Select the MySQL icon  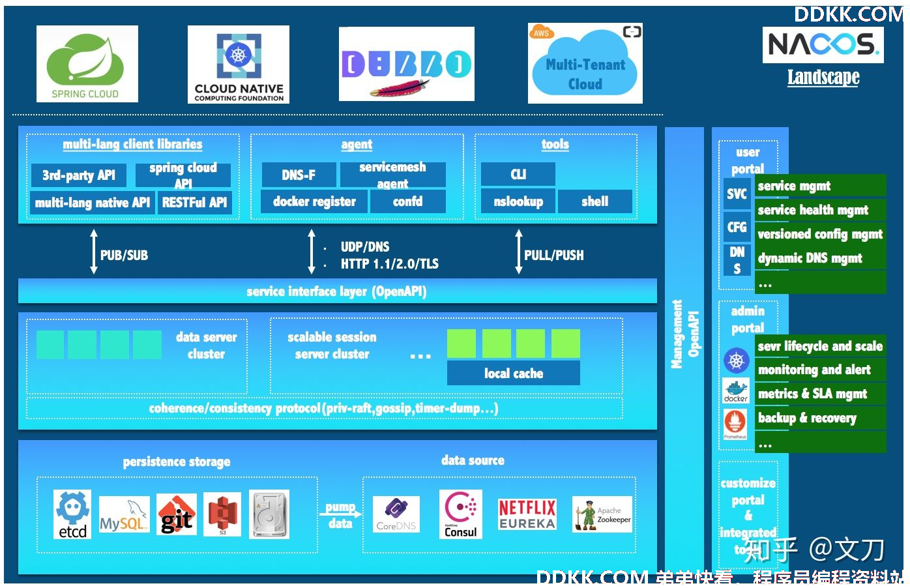coord(124,515)
